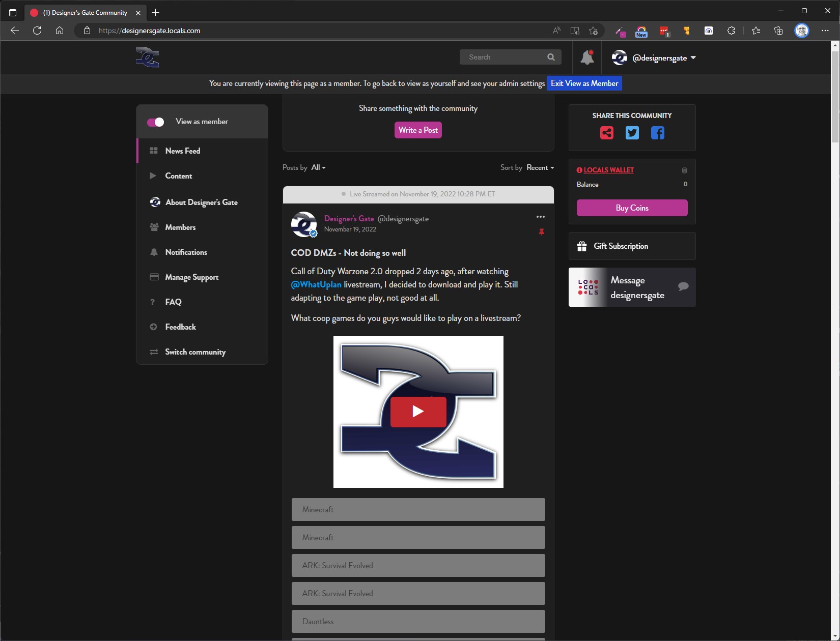Refresh the page

37,31
